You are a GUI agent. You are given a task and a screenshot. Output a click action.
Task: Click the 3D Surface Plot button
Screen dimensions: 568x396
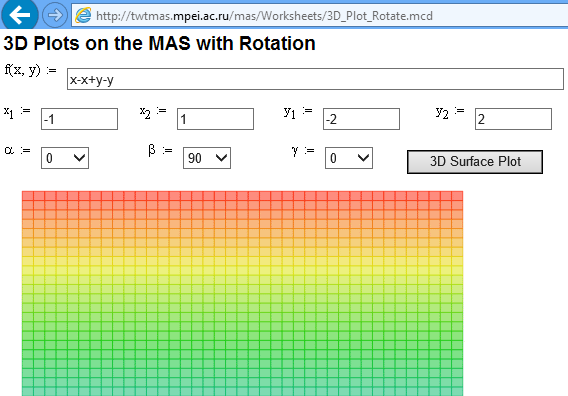point(475,162)
